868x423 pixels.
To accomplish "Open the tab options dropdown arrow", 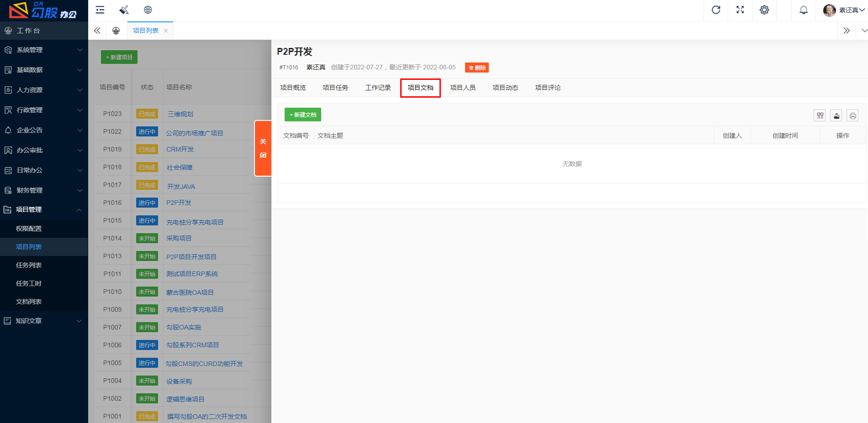I will pyautogui.click(x=864, y=31).
